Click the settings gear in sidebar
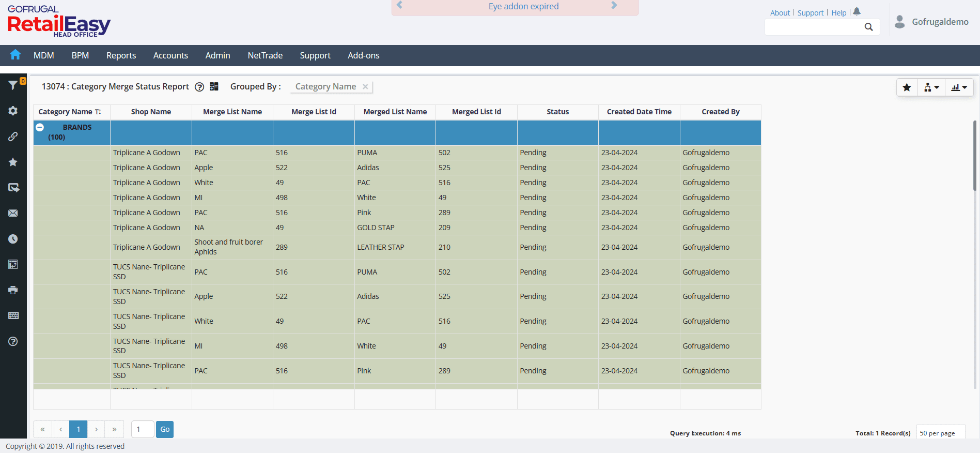 click(x=13, y=111)
